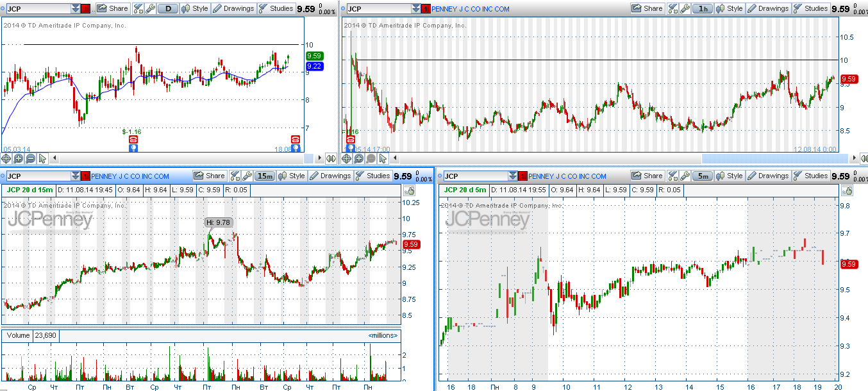Open chart settings wrench on the 5m chart
The width and height of the screenshot is (868, 391).
coord(685,176)
